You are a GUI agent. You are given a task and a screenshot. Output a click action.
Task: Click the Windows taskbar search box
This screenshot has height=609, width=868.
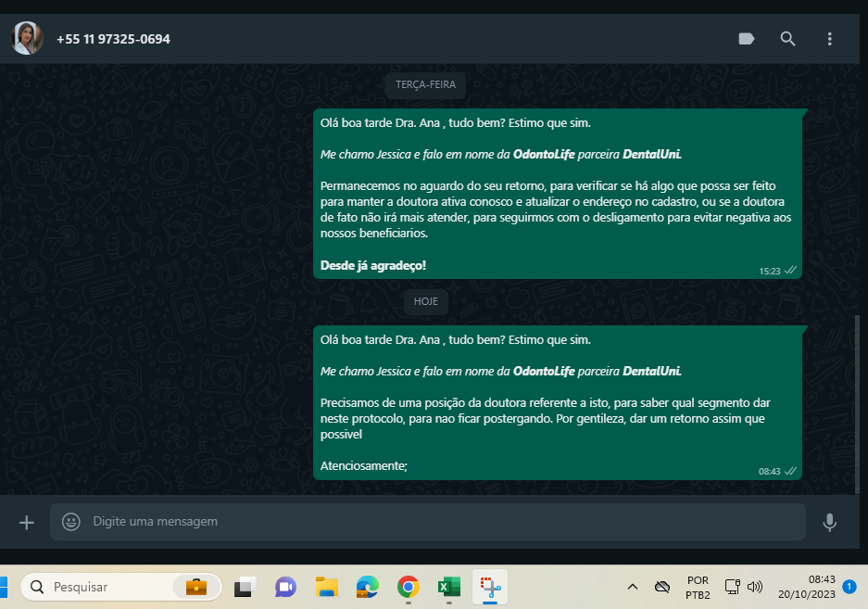click(x=120, y=587)
